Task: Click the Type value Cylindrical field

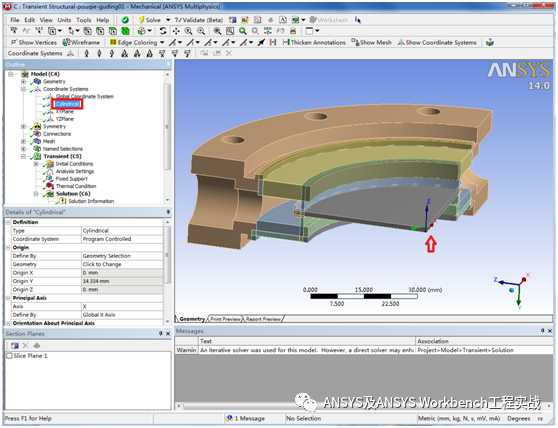Action: (x=122, y=231)
